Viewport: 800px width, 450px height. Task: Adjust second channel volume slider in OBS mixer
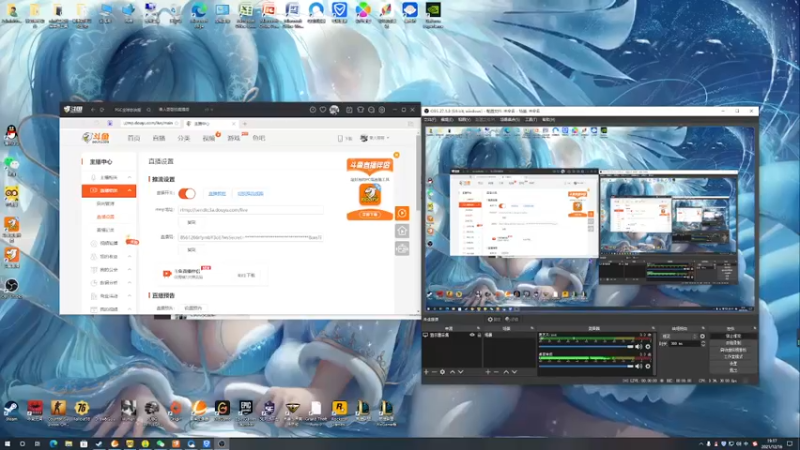(x=586, y=366)
